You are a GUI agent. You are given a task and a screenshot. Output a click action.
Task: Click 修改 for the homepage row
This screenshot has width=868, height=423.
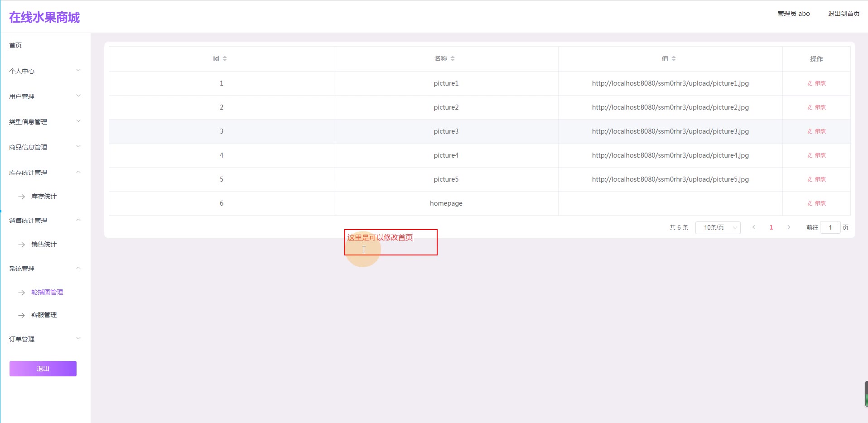[x=816, y=203]
